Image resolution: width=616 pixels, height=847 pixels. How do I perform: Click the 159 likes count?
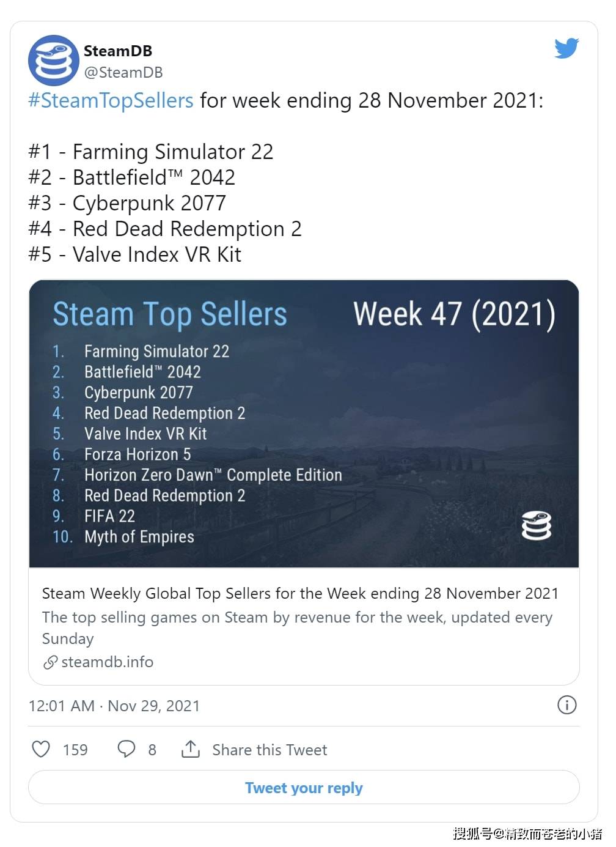click(x=75, y=750)
